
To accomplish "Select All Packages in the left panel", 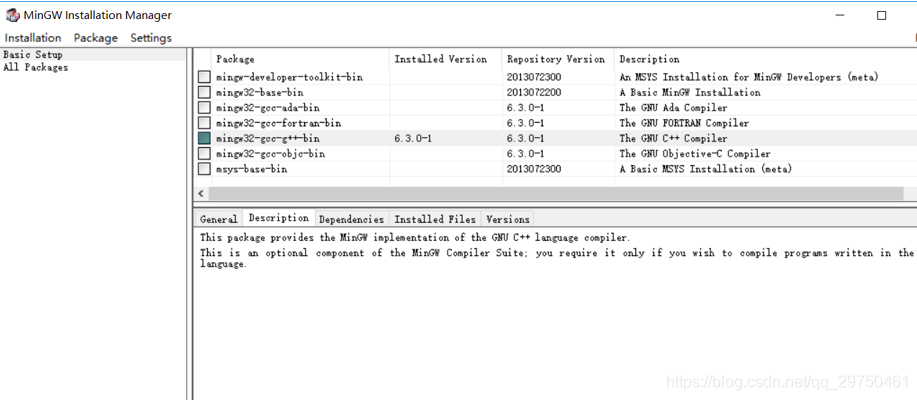I will [x=36, y=67].
